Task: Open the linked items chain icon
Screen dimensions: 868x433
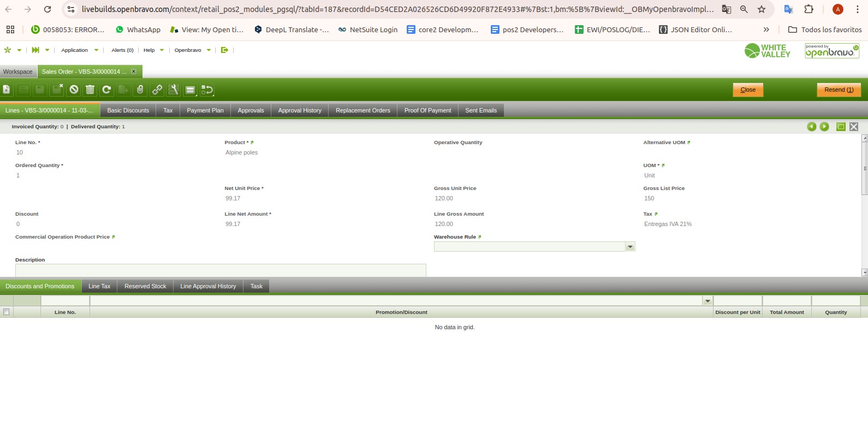Action: (x=157, y=90)
